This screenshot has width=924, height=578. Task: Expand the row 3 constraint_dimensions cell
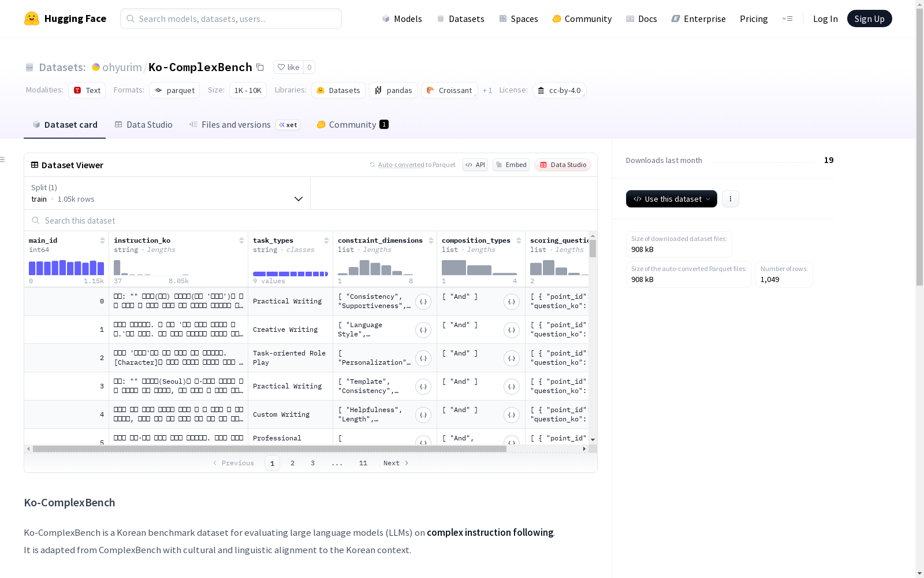[x=423, y=387]
